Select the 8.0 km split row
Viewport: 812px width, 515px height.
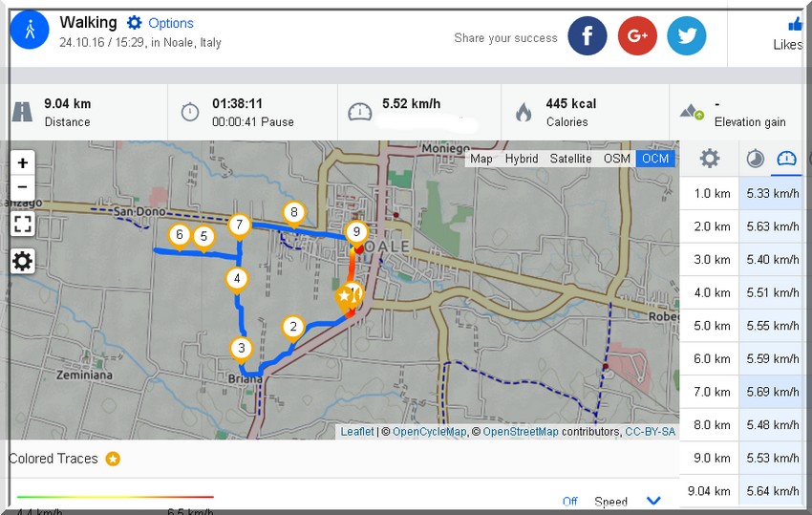pos(741,425)
